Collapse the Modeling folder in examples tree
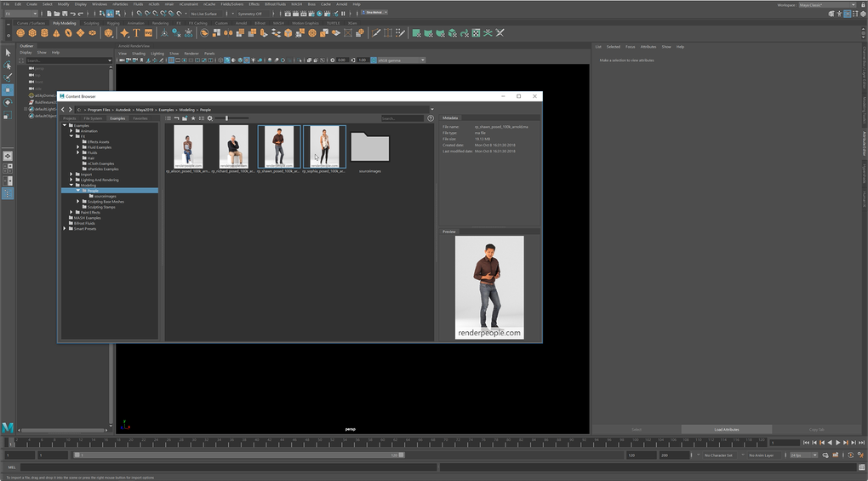 (72, 185)
